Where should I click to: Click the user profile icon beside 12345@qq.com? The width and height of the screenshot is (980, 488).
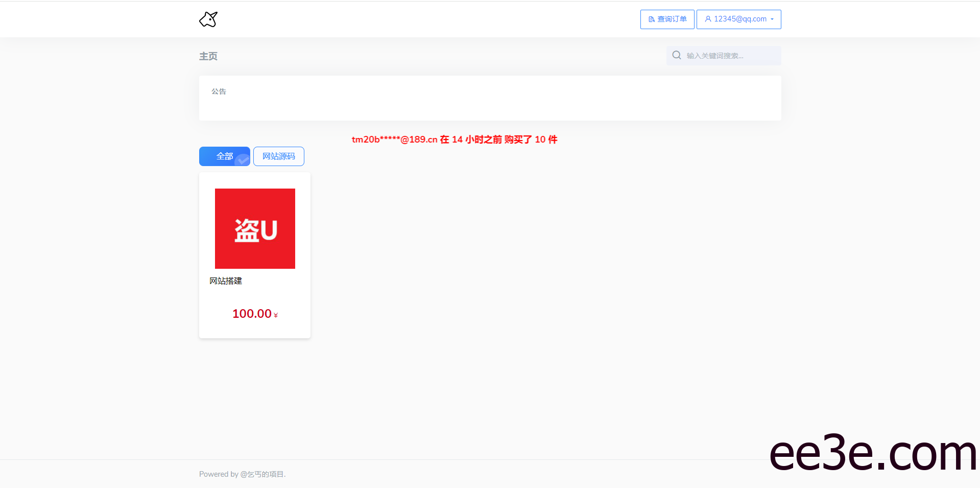708,19
